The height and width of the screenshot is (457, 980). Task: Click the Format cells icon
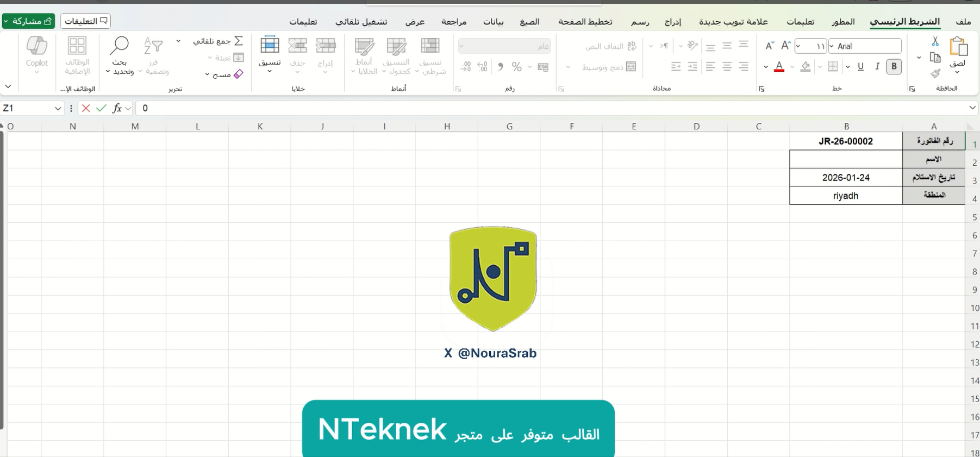tap(270, 47)
